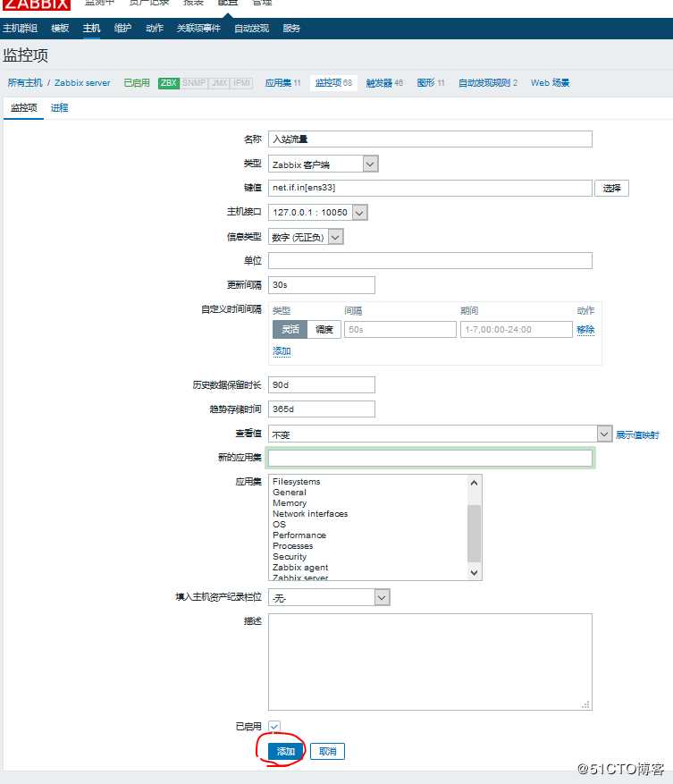Screen dimensions: 673x784
Task: Click the application list scrollbar thumb
Action: (x=474, y=534)
